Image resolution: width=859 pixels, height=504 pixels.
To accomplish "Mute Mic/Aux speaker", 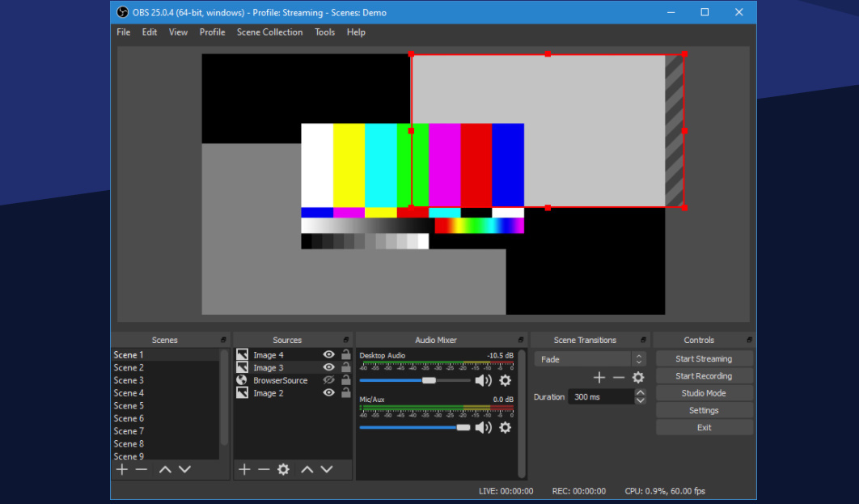I will pos(483,427).
